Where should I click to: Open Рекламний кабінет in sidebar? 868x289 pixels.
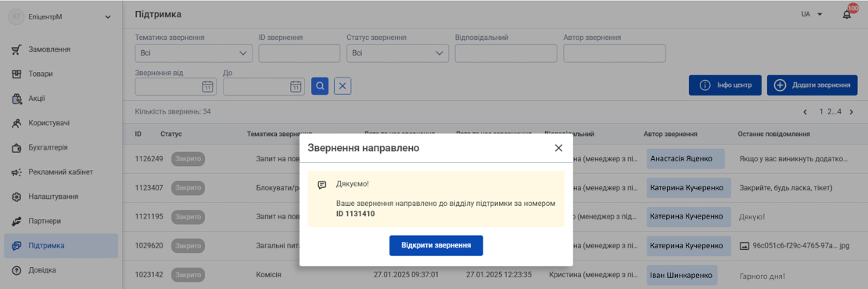click(61, 172)
